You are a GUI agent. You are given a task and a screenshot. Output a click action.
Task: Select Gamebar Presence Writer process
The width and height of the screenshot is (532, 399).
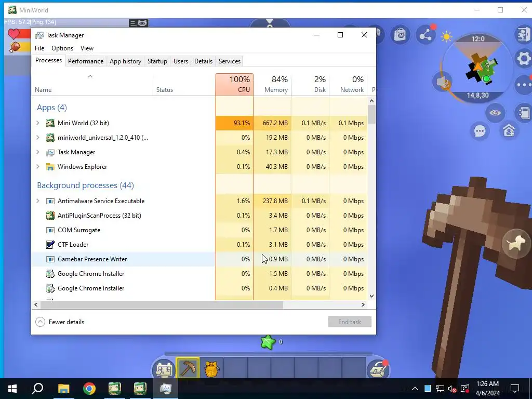click(199, 259)
